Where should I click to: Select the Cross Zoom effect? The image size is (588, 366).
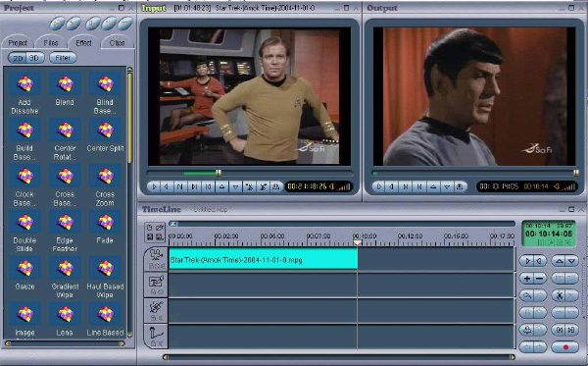point(105,186)
